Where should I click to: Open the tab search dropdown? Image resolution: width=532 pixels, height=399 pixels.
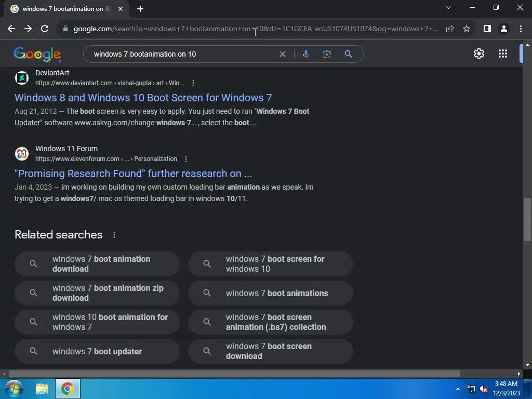click(448, 7)
